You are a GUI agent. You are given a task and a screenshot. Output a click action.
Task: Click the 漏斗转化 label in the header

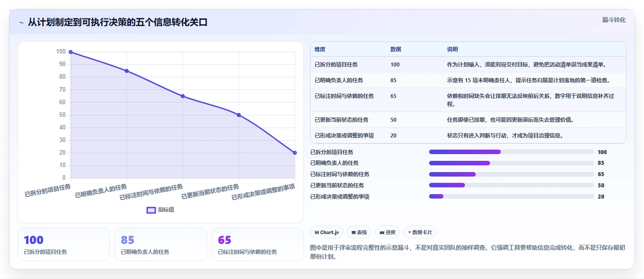pos(613,20)
